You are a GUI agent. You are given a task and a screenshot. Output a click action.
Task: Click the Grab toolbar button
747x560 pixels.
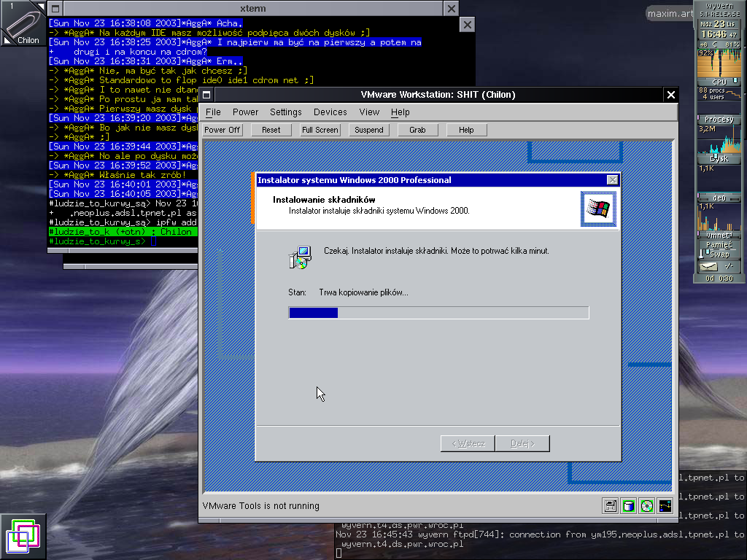(417, 130)
